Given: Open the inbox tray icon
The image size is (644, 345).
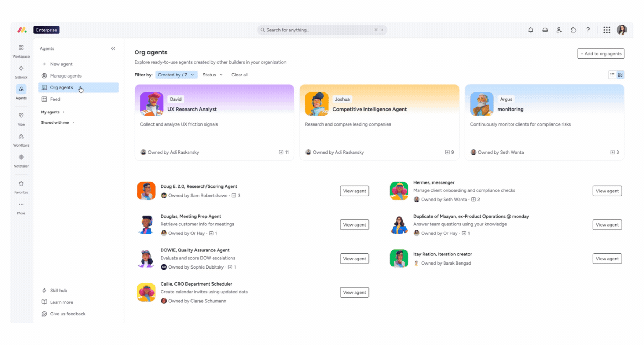Looking at the screenshot, I should pos(545,30).
